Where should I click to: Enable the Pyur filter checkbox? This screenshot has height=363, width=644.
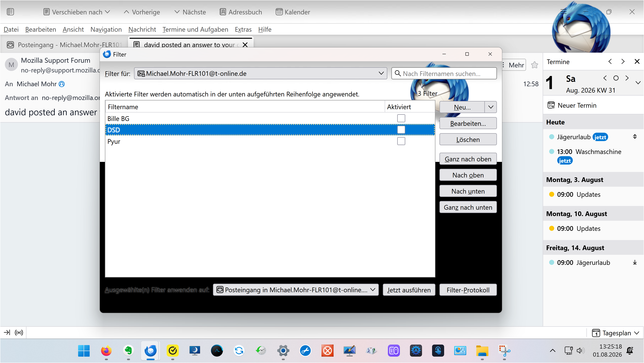tap(401, 141)
